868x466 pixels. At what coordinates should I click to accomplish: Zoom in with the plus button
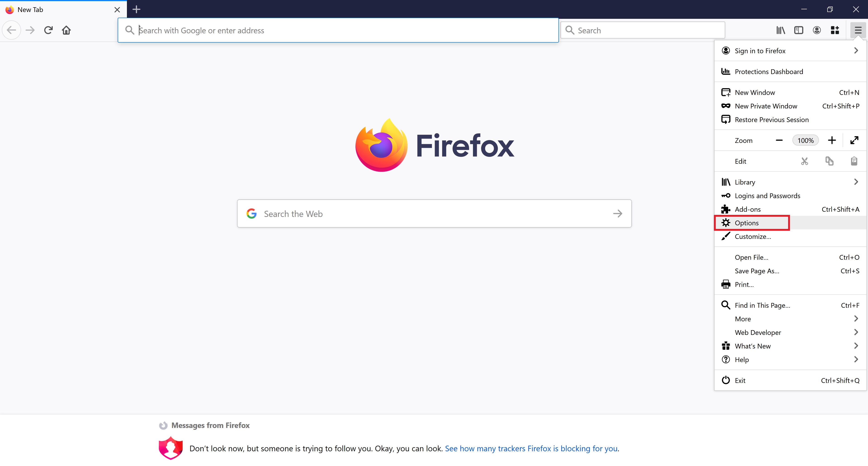[832, 140]
